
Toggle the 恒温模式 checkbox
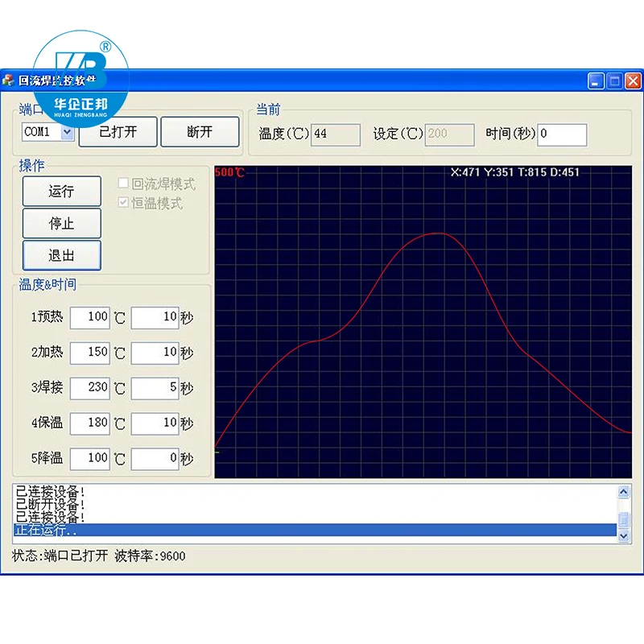coord(124,203)
